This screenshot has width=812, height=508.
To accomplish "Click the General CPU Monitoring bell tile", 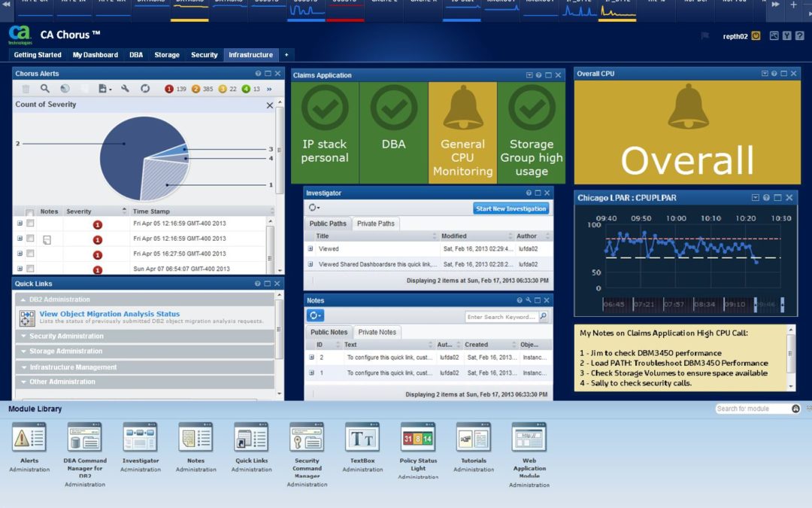I will coord(462,132).
